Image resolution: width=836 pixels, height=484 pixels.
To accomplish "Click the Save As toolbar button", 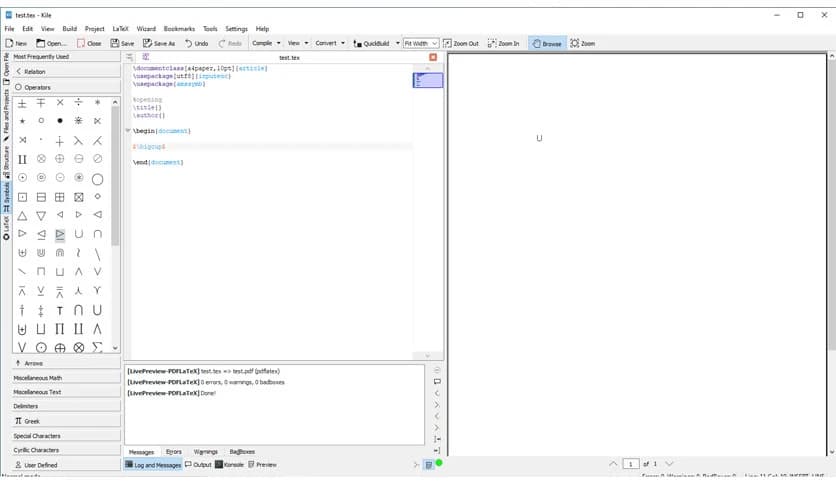I will (x=159, y=44).
